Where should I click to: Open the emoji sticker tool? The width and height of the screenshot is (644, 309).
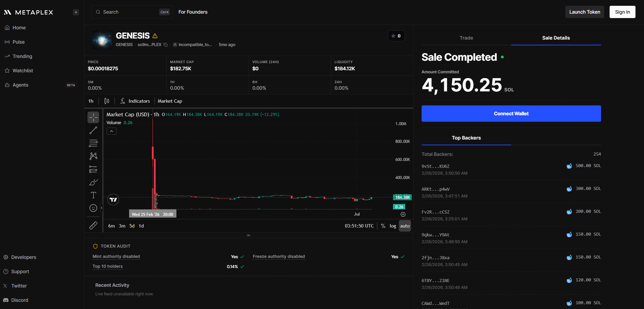point(93,208)
